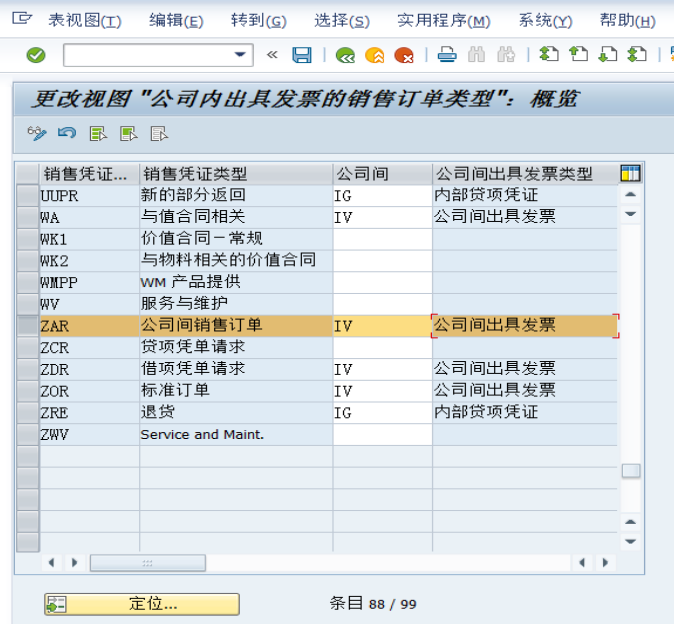Click the 公司间出具发票类型 column header
The image size is (674, 624).
[x=525, y=174]
